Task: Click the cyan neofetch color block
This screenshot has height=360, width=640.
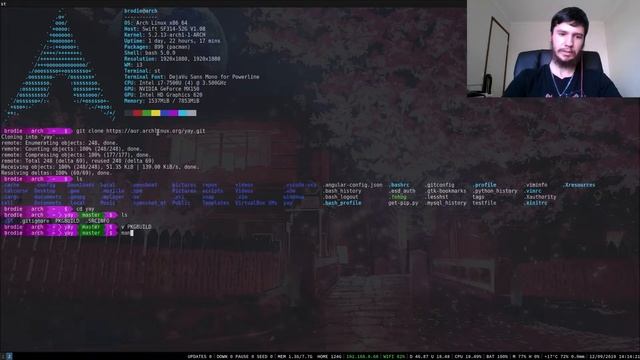Action: (182, 113)
